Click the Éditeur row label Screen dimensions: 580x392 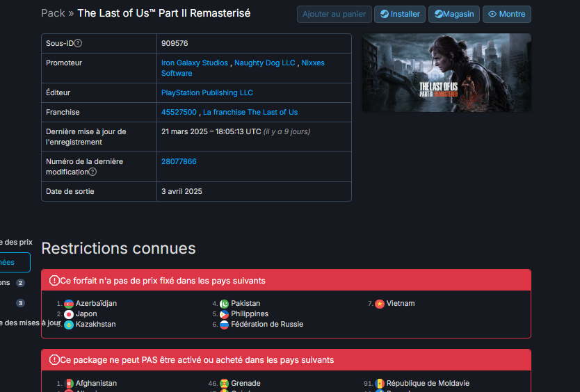[58, 93]
